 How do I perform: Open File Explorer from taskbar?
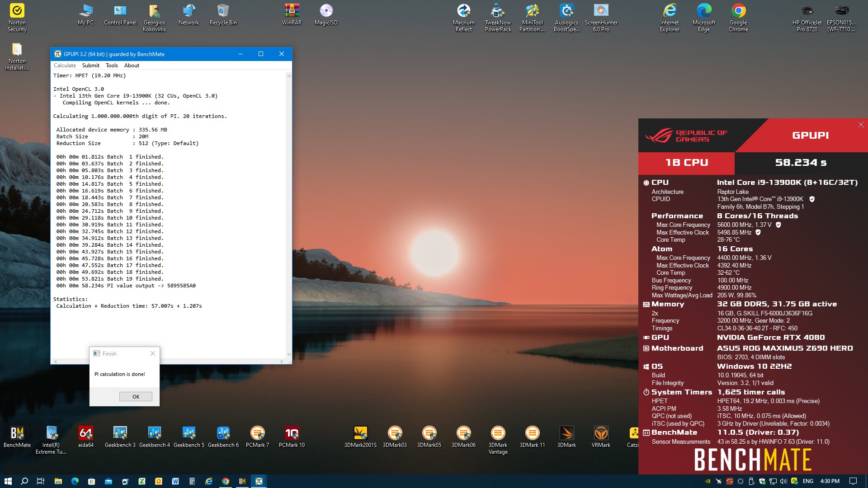pyautogui.click(x=58, y=481)
